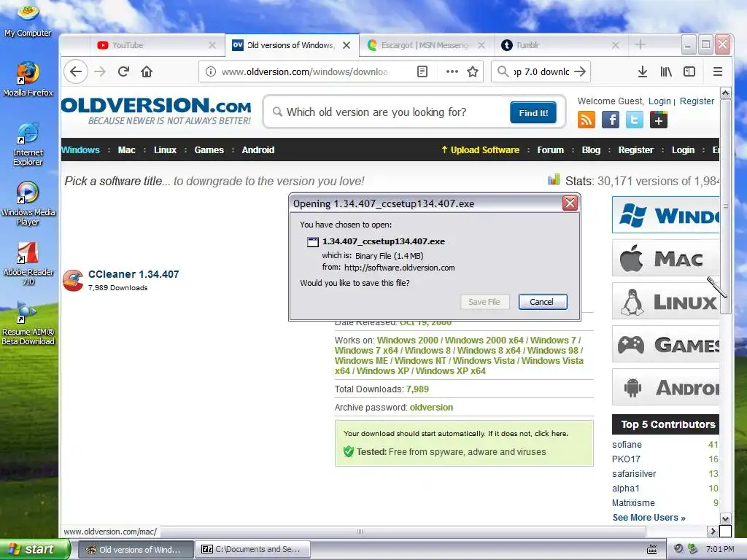Viewport: 747px width, 560px height.
Task: Open the RSS feed icon
Action: [x=586, y=120]
